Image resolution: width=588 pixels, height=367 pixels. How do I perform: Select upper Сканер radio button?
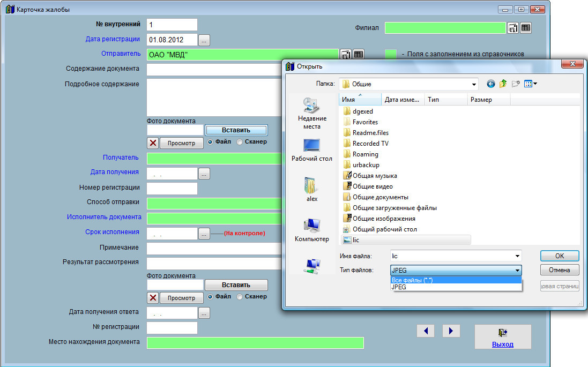coord(240,142)
